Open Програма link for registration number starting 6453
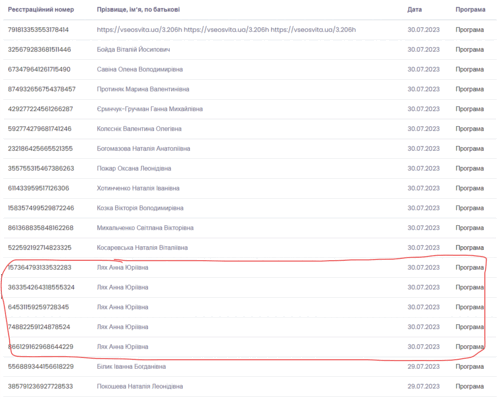The image size is (500, 399). [x=470, y=307]
